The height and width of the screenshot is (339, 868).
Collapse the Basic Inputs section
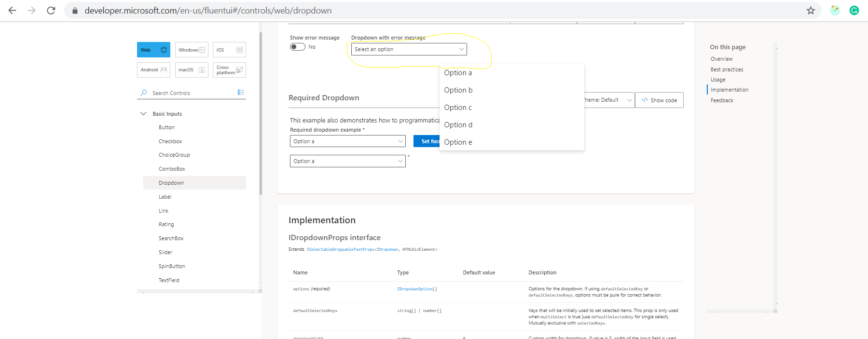(x=143, y=114)
